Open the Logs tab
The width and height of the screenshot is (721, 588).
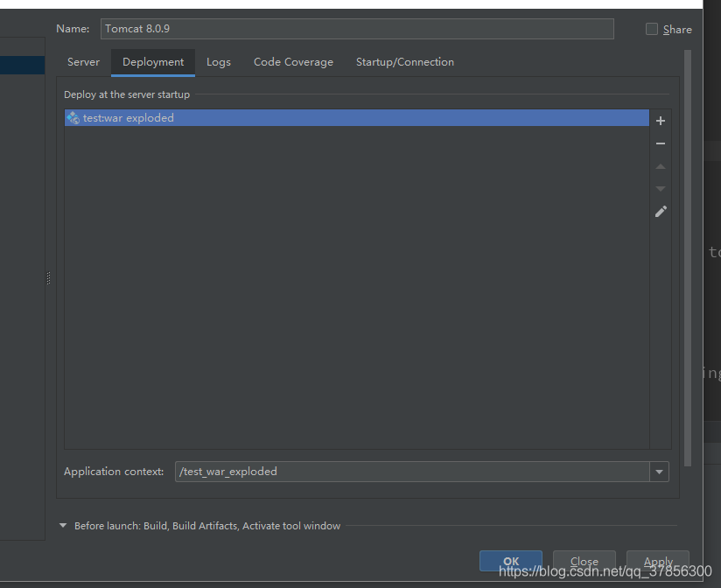point(219,62)
